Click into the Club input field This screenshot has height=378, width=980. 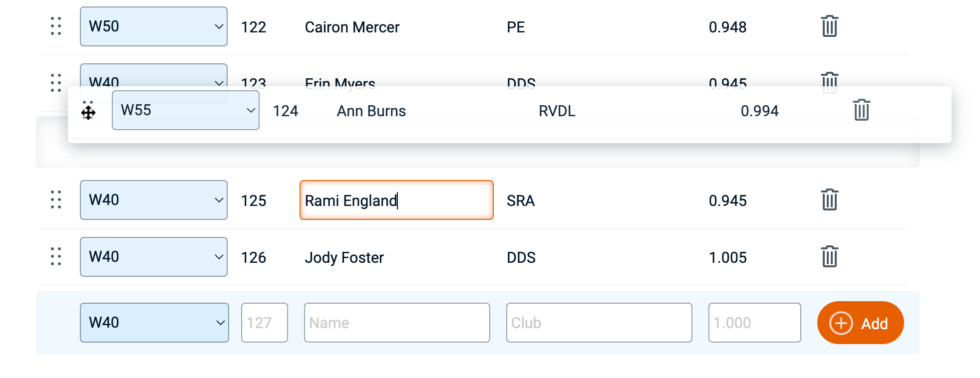pos(599,323)
